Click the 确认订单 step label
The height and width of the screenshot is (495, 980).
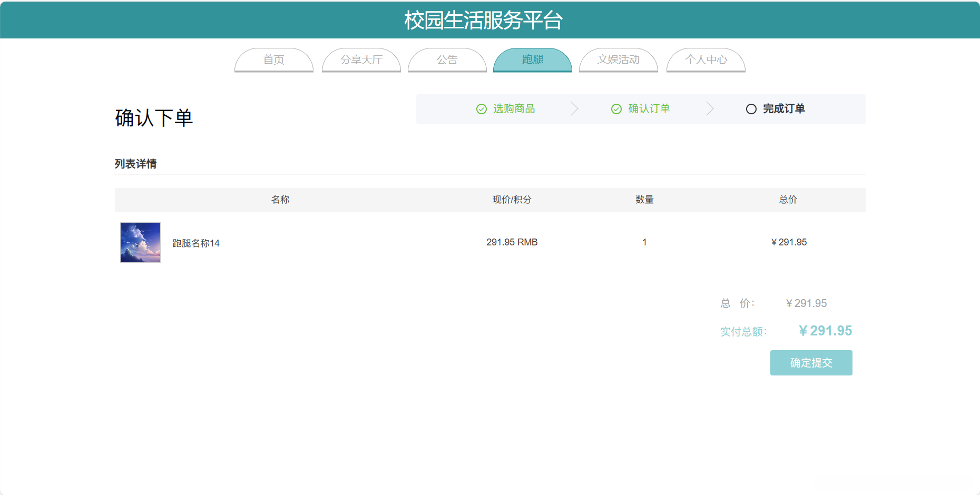pyautogui.click(x=649, y=109)
